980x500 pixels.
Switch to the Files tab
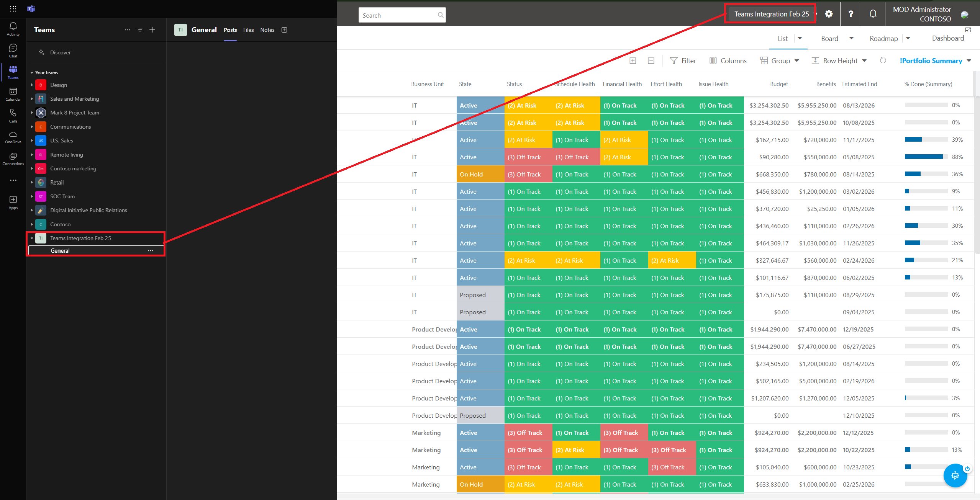click(x=248, y=30)
